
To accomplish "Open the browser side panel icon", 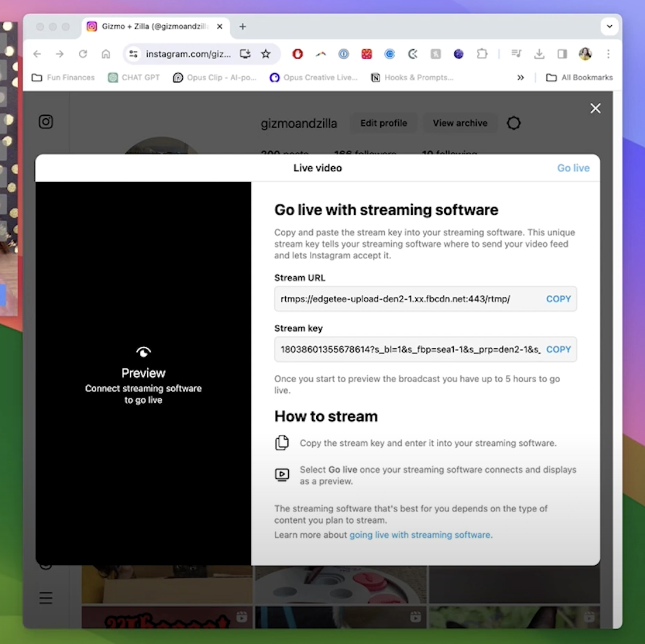I will tap(562, 54).
